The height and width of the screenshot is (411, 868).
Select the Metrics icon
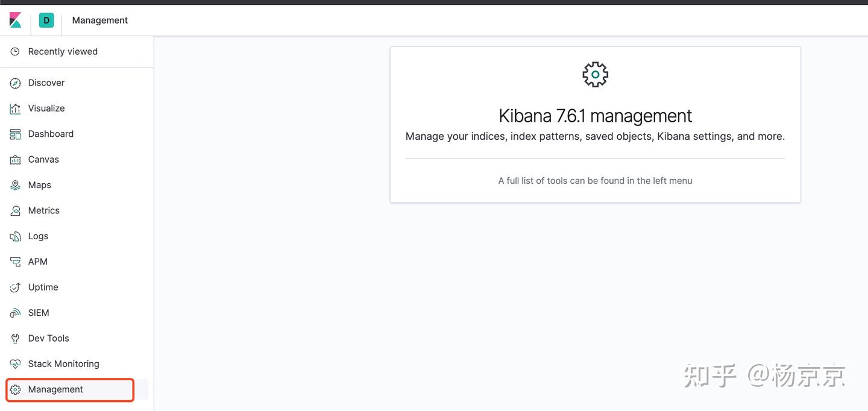click(x=15, y=210)
